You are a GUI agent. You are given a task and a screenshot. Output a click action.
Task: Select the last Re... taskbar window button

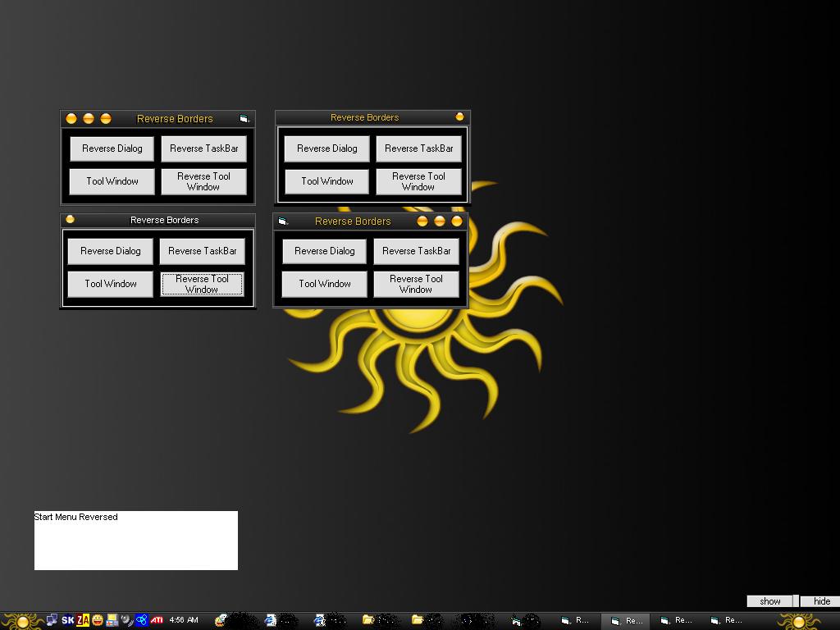[727, 620]
